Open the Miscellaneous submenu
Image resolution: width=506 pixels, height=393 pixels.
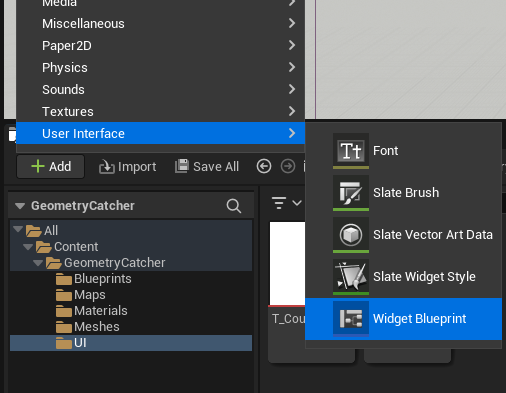[160, 24]
